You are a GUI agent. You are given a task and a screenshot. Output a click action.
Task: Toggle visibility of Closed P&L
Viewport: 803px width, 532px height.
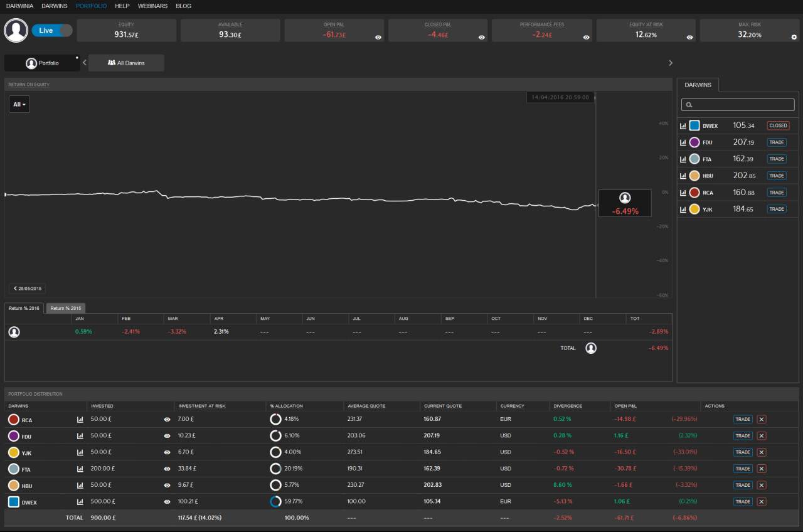click(x=482, y=37)
